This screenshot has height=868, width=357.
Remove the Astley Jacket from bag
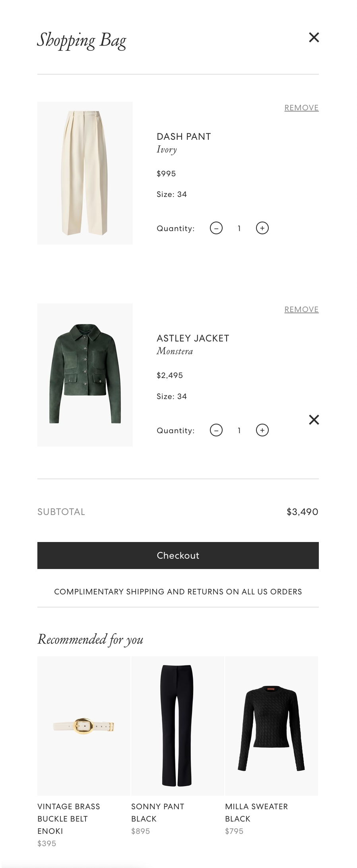tap(301, 309)
